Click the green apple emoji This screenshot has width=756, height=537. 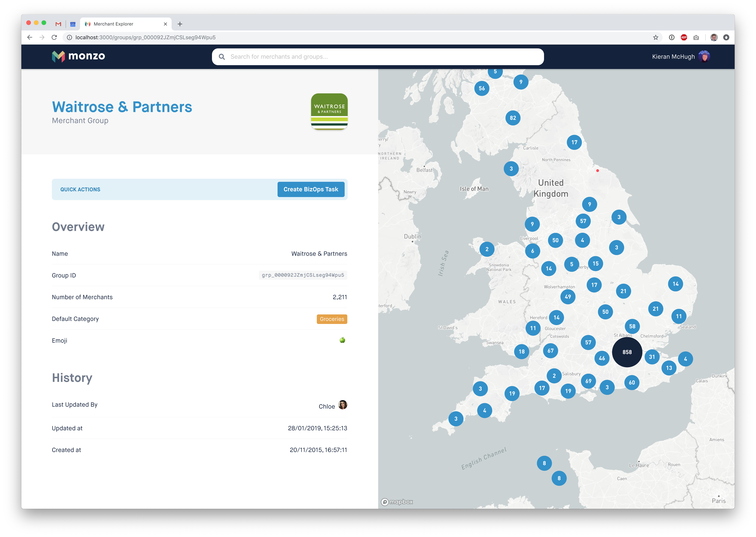tap(342, 340)
